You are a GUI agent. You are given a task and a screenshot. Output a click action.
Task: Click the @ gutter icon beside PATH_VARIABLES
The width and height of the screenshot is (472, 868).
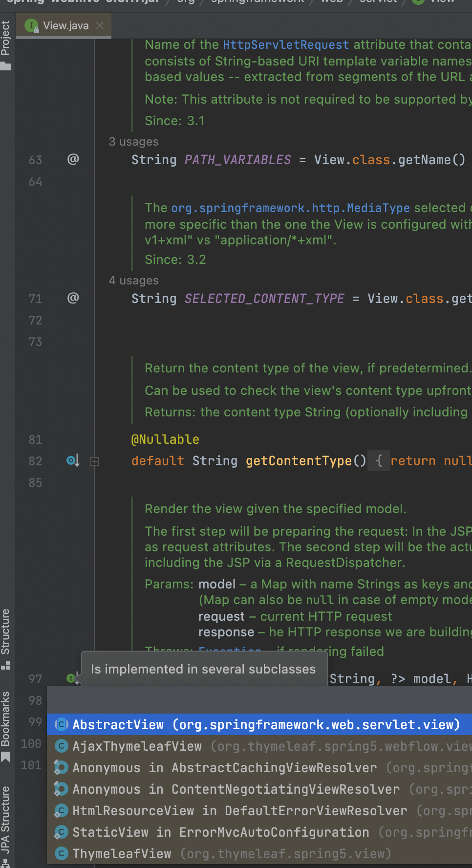click(73, 159)
